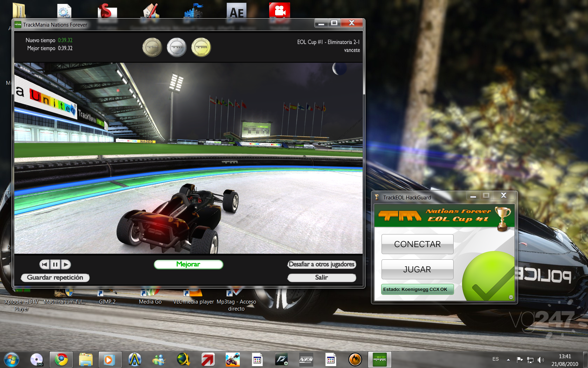Open the gear file desktop icon
588x368 pixels.
[64, 11]
